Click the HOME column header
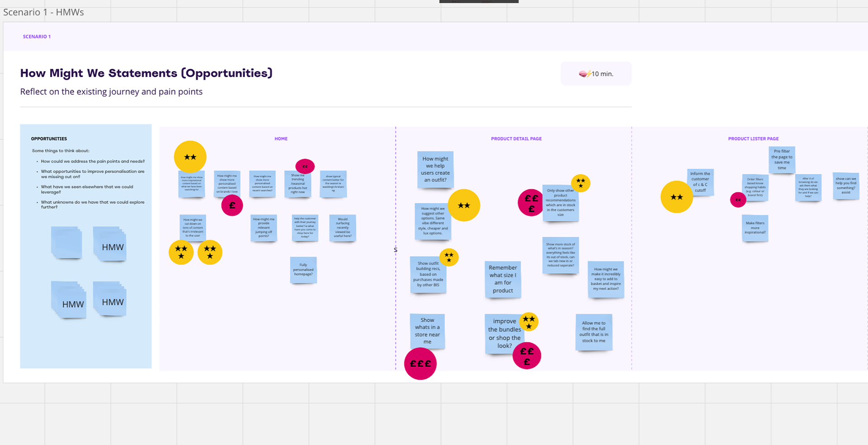This screenshot has width=868, height=445. coord(281,139)
